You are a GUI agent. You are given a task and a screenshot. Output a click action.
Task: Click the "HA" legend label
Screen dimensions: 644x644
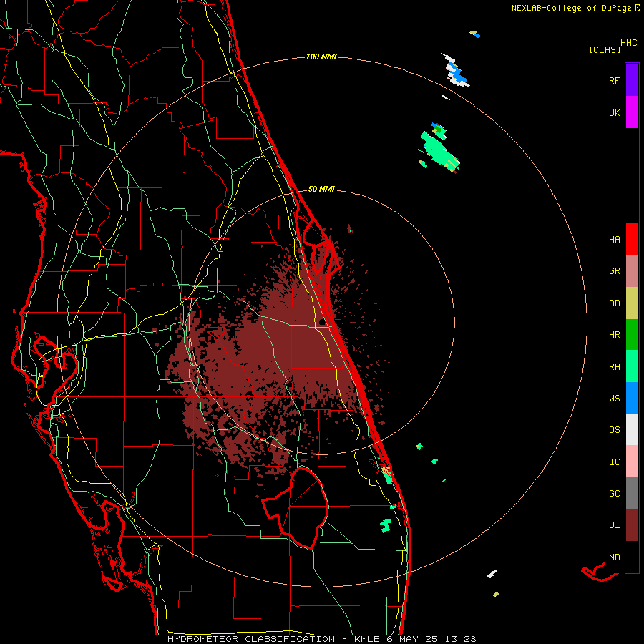[614, 240]
